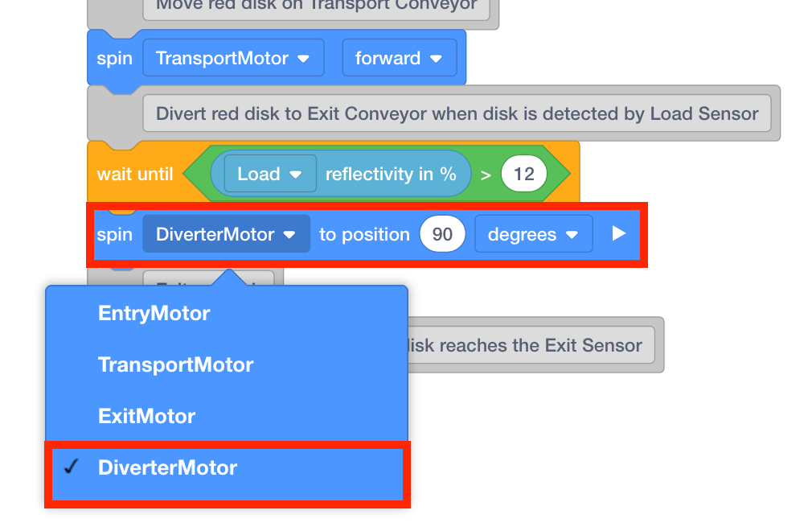Pick ExitMotor from the dropdown menu
This screenshot has width=812, height=531.
146,416
